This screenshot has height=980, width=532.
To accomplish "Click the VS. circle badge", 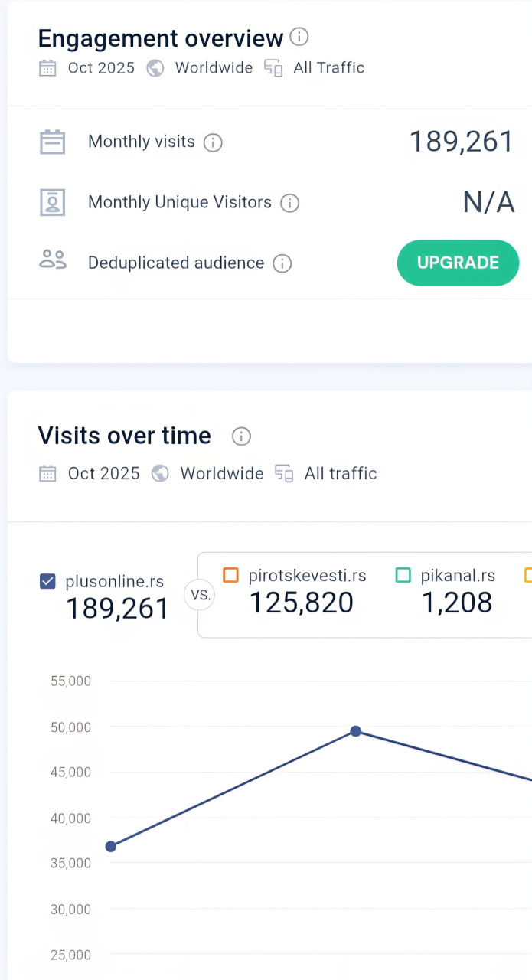I will (200, 595).
